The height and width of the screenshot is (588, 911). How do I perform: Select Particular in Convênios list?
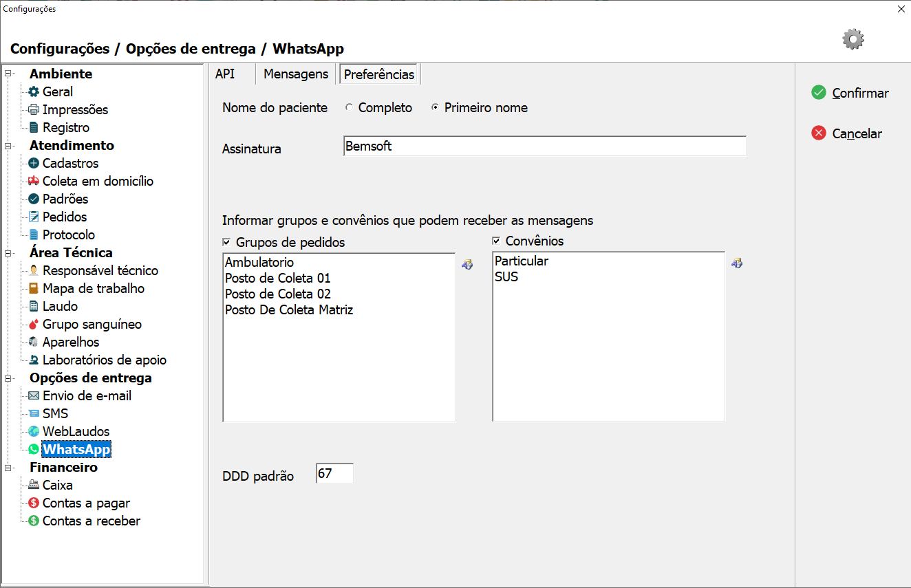click(x=522, y=261)
